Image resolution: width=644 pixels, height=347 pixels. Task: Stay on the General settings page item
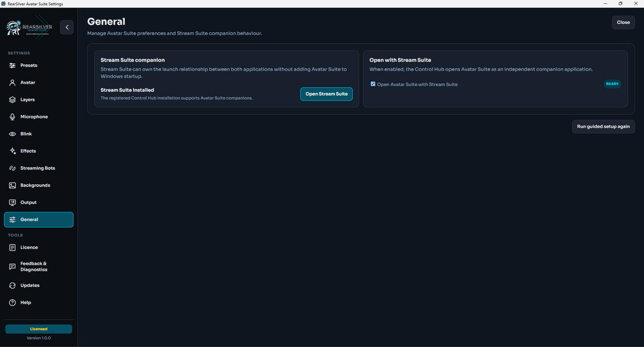click(39, 220)
